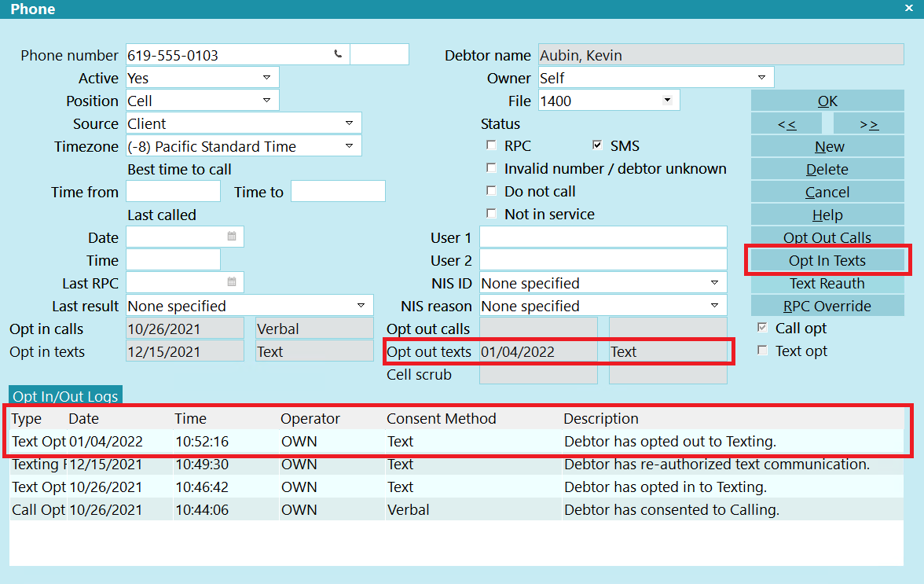The height and width of the screenshot is (584, 924).
Task: Select the Call Opt consented to Calling row
Action: (x=456, y=510)
